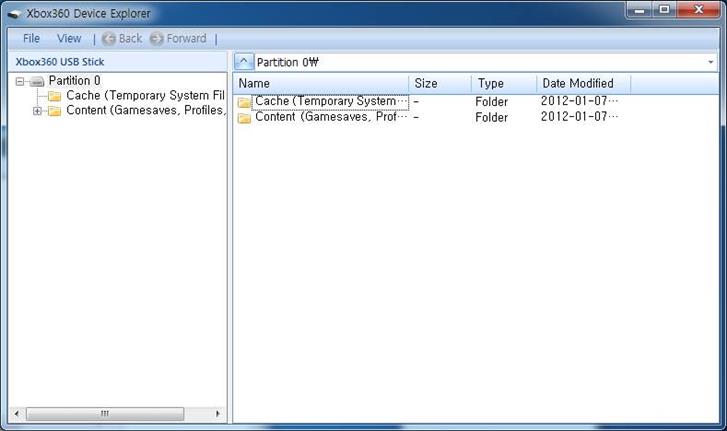Click the tree horizontal scrollbar thumb

[x=105, y=413]
